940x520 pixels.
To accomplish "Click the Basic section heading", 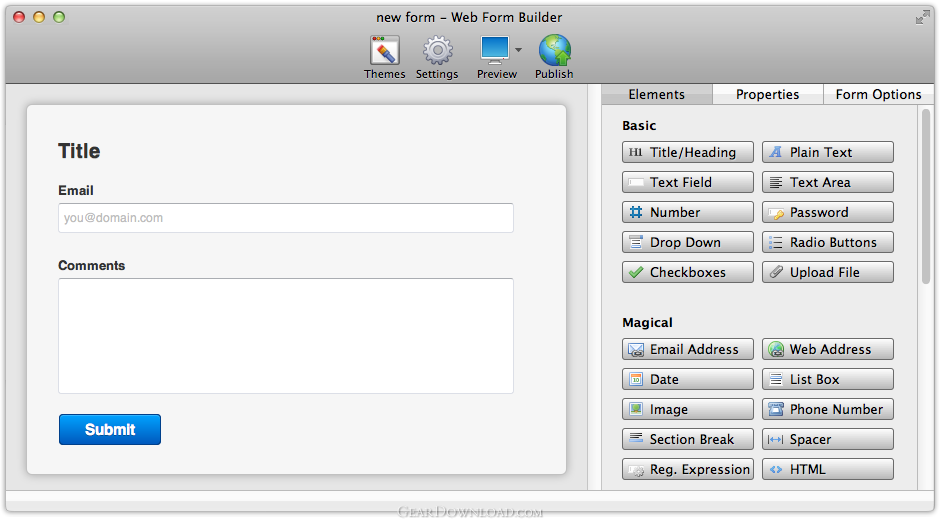I will 639,125.
